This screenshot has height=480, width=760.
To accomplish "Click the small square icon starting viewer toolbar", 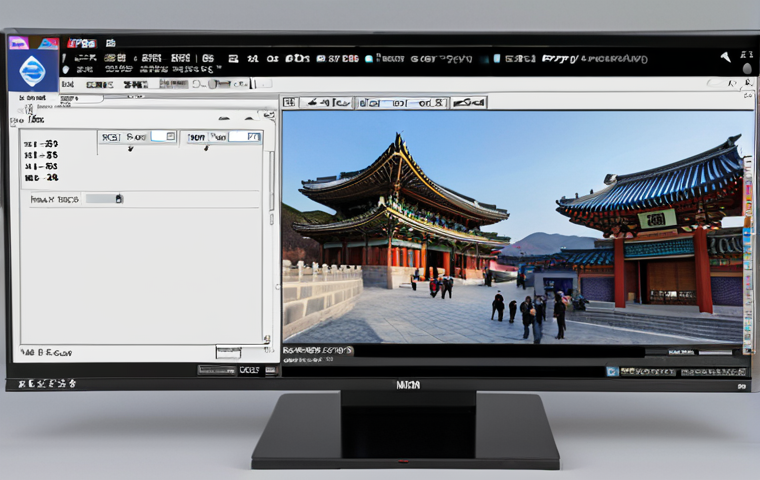I will (x=289, y=102).
